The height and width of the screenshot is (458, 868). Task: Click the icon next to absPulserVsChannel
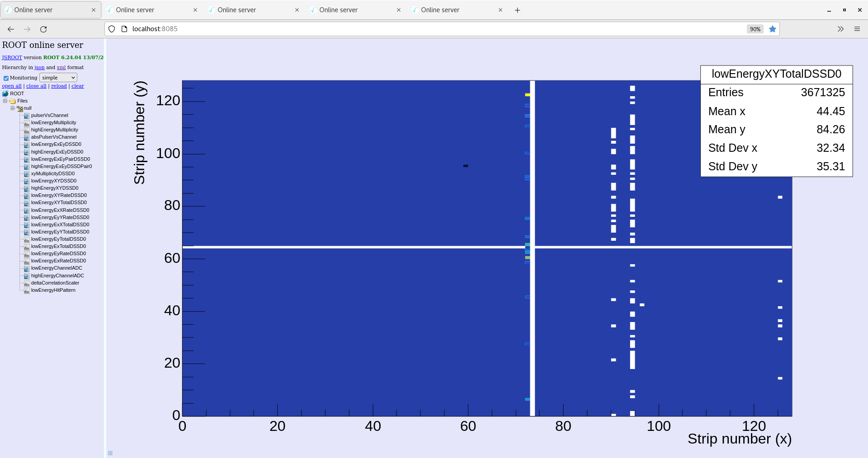pos(27,137)
